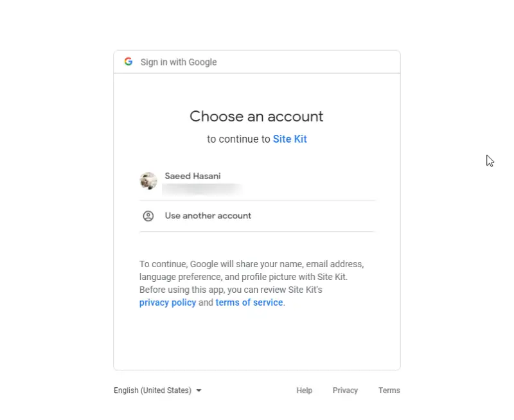Click empty space below the terms of service line
Image resolution: width=514 pixels, height=420 pixels.
pyautogui.click(x=256, y=337)
